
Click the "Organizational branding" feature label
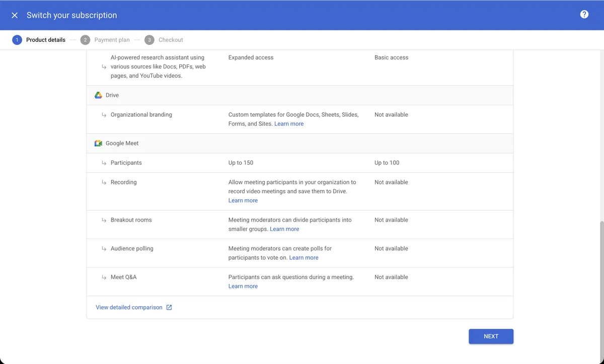pos(141,115)
